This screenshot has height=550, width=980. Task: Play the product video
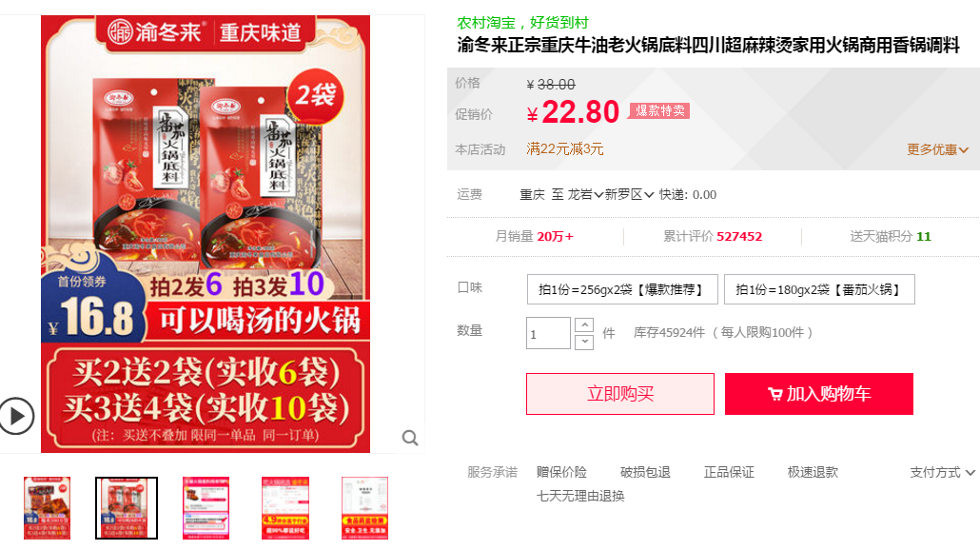click(x=16, y=416)
